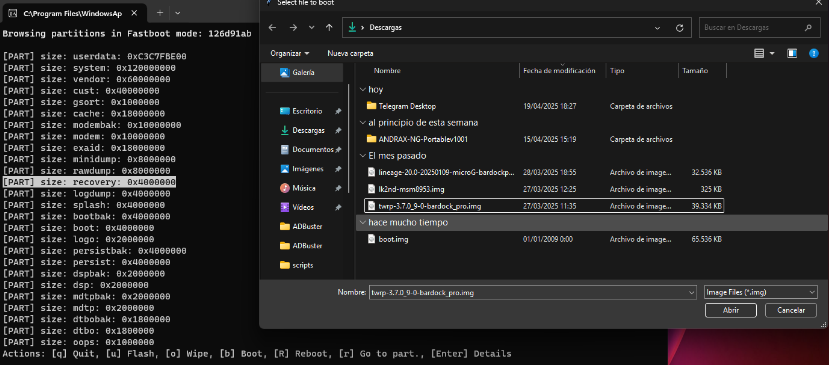Collapse the hoy group
The width and height of the screenshot is (829, 365).
[362, 89]
